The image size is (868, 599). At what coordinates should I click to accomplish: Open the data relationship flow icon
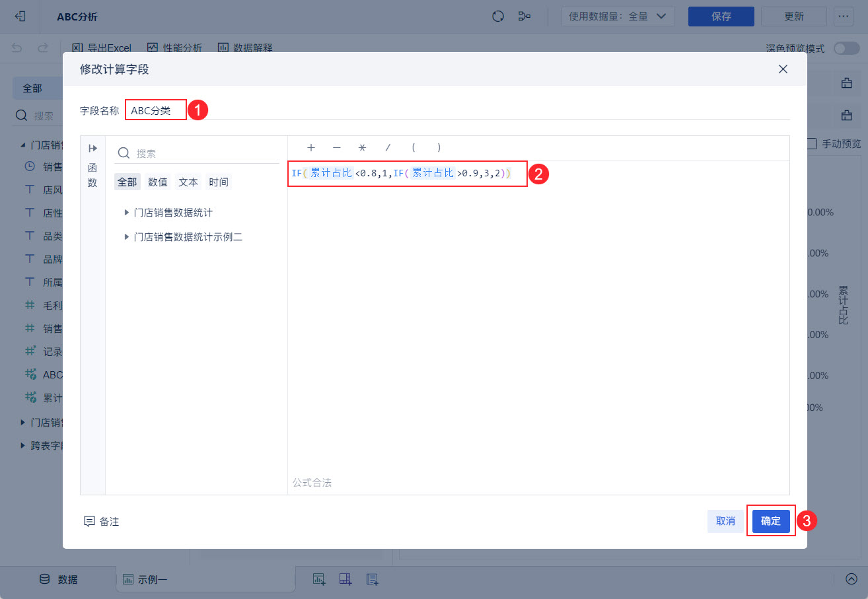click(525, 17)
